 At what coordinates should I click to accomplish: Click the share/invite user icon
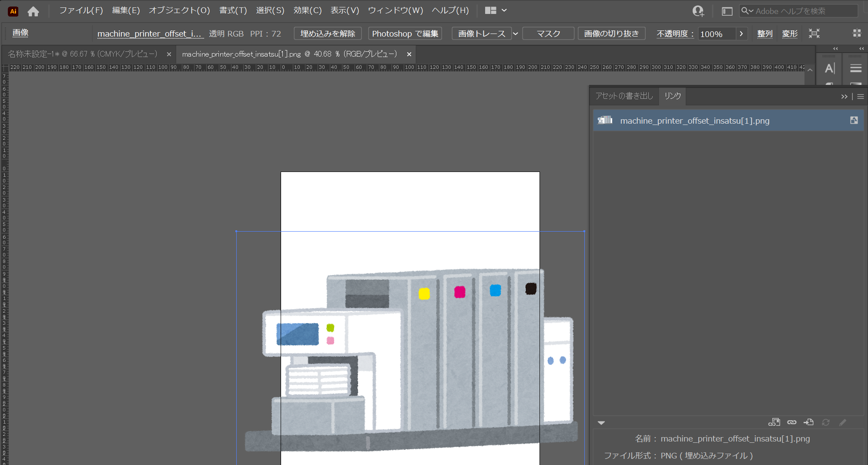(698, 11)
